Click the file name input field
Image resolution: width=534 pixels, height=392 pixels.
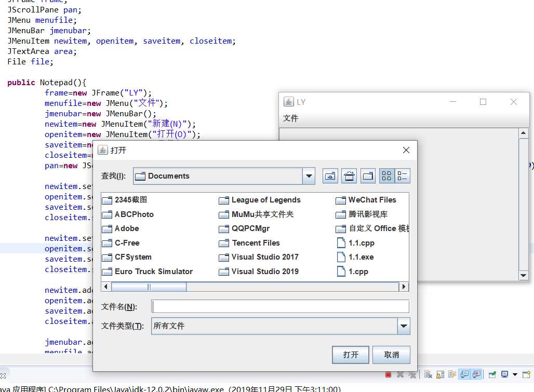coord(281,306)
